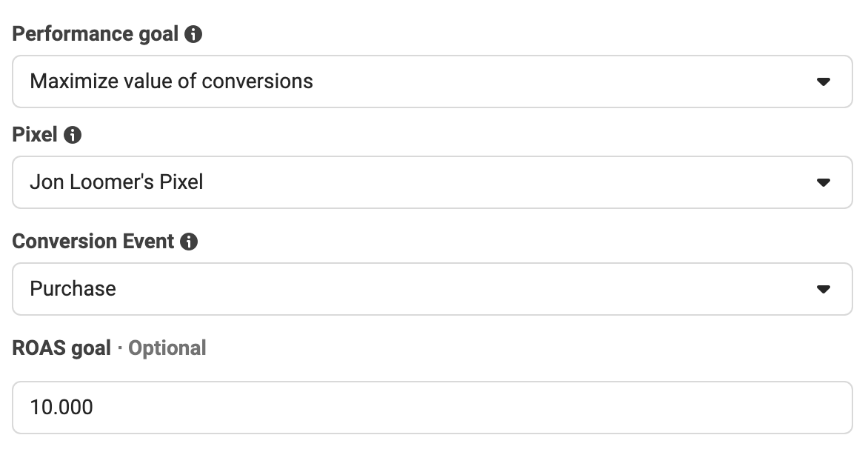Screen dimensions: 868x455
Task: Click the info icon beside Performance goal
Action: [193, 34]
